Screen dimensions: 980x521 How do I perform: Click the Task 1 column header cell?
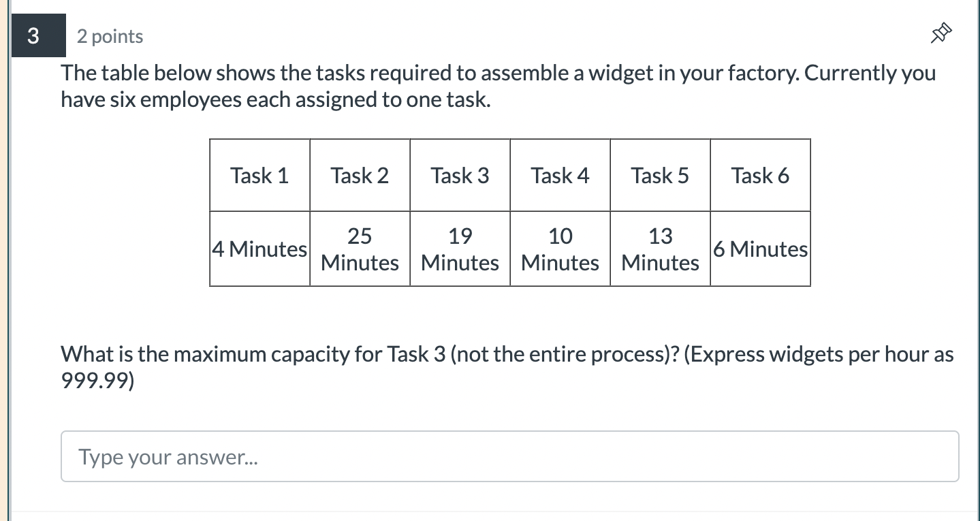259,175
